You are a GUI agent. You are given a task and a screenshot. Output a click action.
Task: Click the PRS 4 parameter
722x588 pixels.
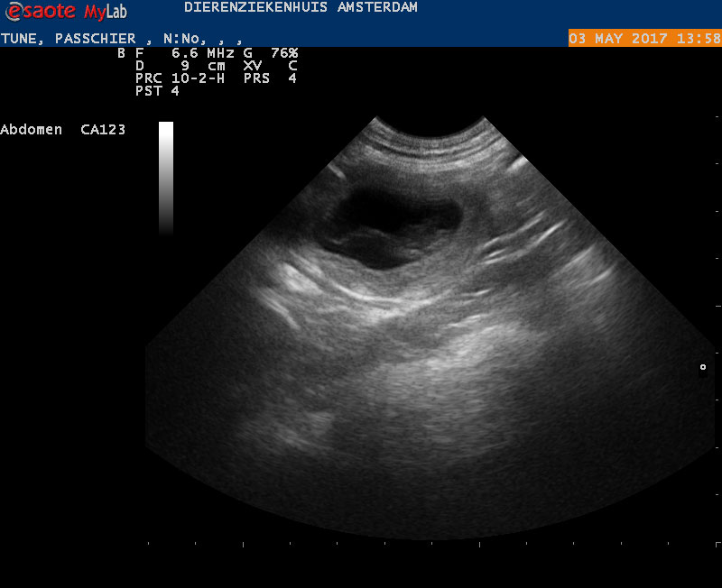(270, 78)
